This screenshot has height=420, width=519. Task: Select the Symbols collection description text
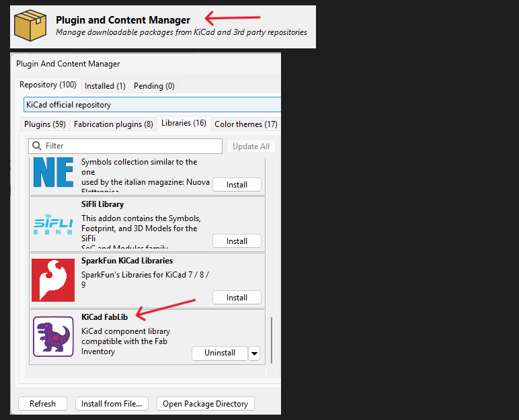145,175
